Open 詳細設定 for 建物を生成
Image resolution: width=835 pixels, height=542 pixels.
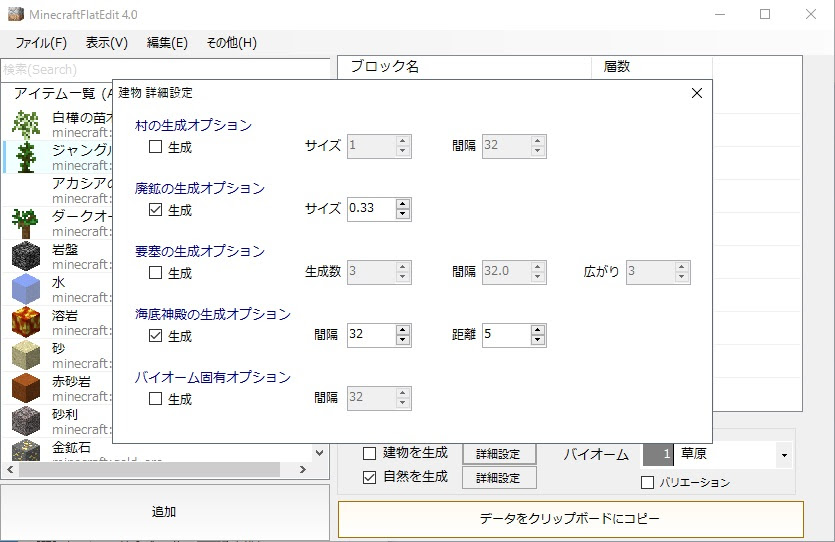499,454
